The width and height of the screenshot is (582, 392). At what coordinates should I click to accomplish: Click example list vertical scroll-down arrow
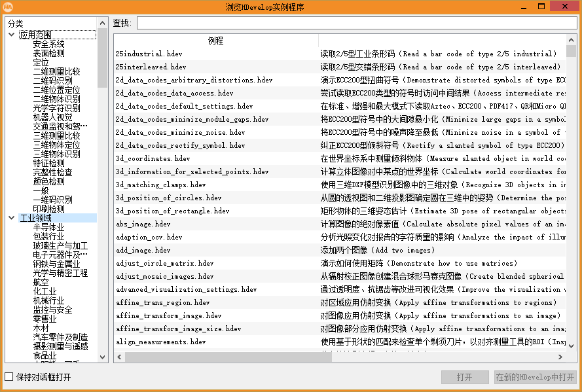(x=572, y=346)
